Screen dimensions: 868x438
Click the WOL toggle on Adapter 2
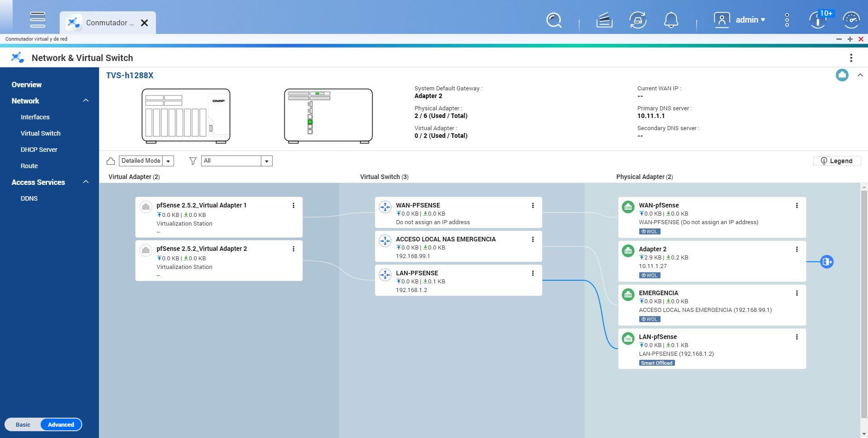coord(650,275)
